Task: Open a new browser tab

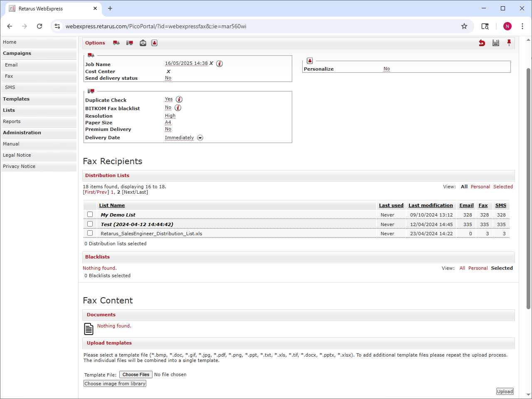Action: coord(110,8)
